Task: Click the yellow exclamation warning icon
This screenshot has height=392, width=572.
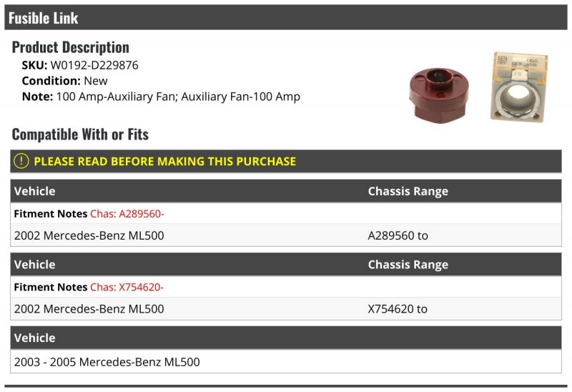Action: coord(21,161)
